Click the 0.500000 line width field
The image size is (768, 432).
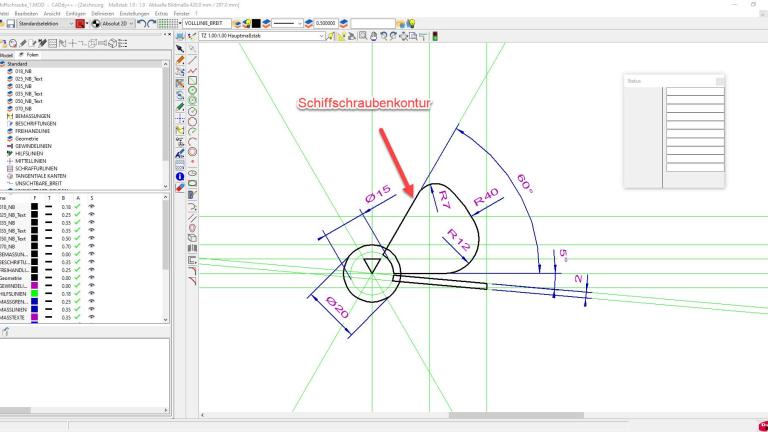tap(326, 24)
